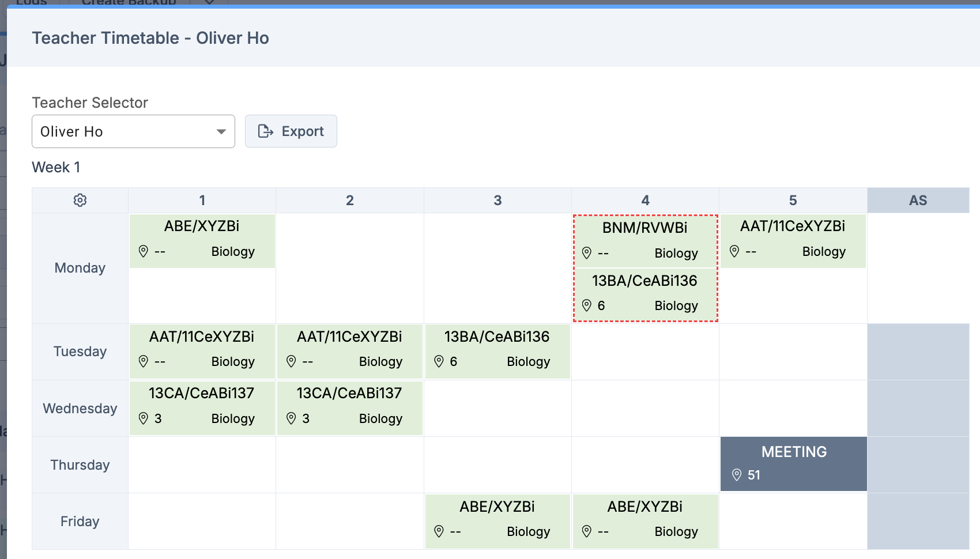980x559 pixels.
Task: Click location pin on Monday period 5 lesson
Action: click(734, 251)
